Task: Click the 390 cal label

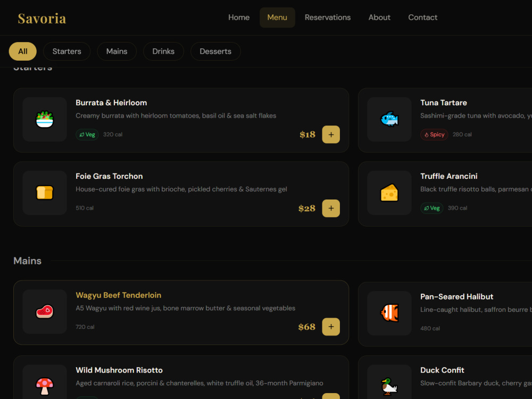Action: pyautogui.click(x=458, y=208)
